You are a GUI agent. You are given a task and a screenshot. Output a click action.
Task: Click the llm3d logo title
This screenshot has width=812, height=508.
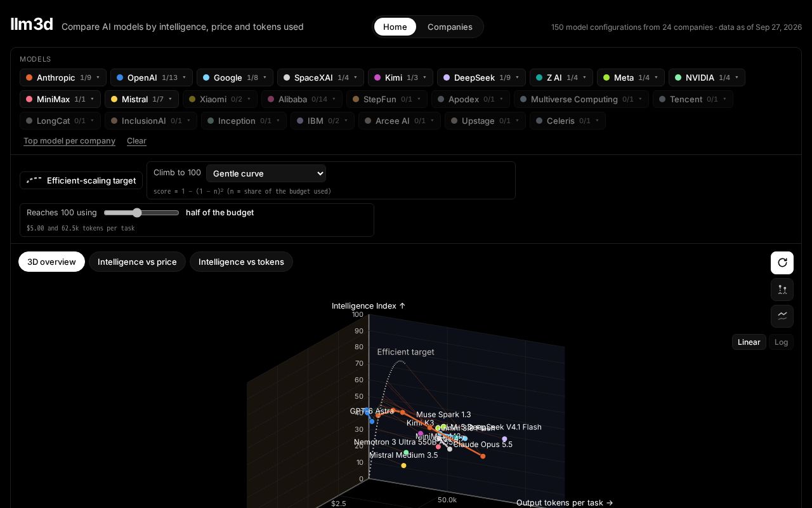(32, 25)
